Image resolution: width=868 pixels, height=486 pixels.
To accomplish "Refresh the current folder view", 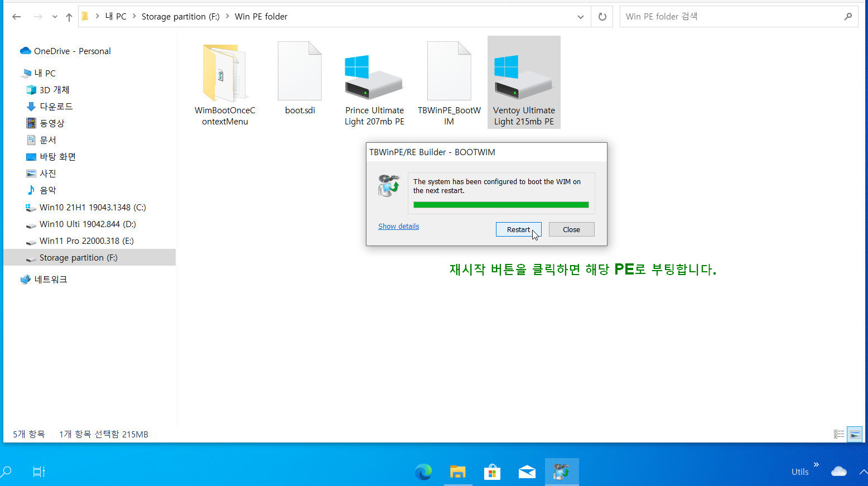I will pyautogui.click(x=602, y=17).
